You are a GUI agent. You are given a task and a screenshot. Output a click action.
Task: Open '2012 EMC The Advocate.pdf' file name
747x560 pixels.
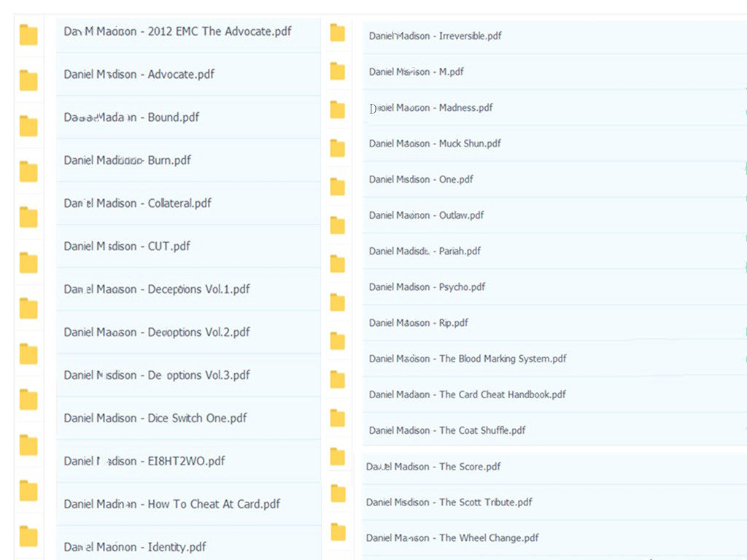178,31
